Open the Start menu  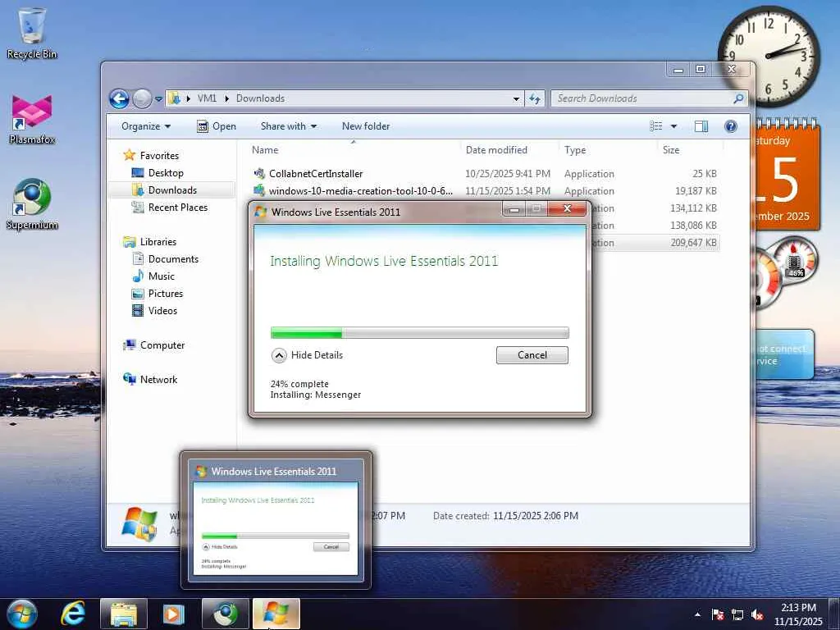click(22, 614)
